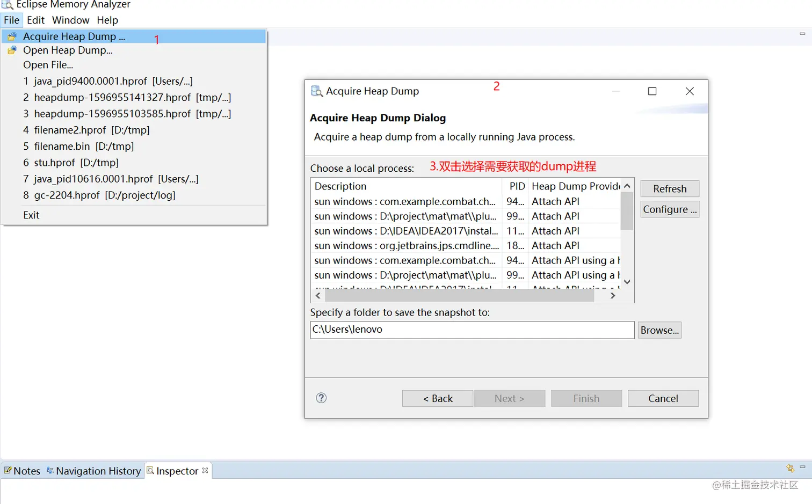
Task: Click the Browse... button
Action: tap(659, 330)
